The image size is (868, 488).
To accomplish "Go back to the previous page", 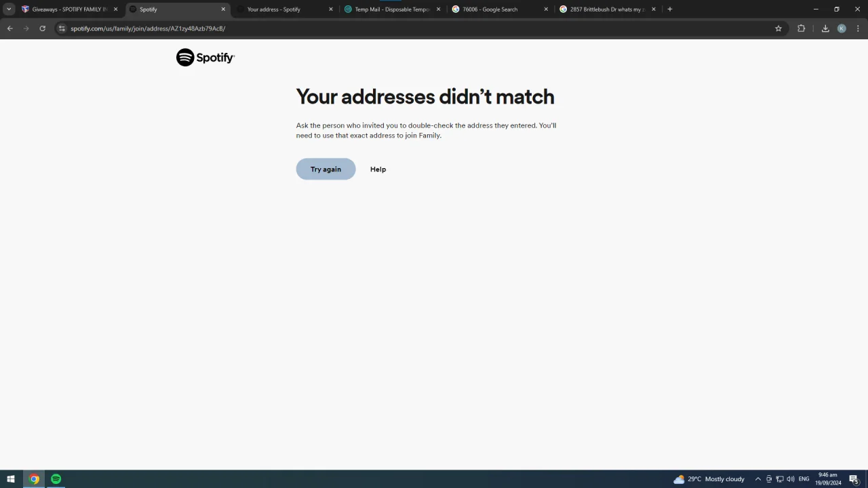I will coord(9,28).
